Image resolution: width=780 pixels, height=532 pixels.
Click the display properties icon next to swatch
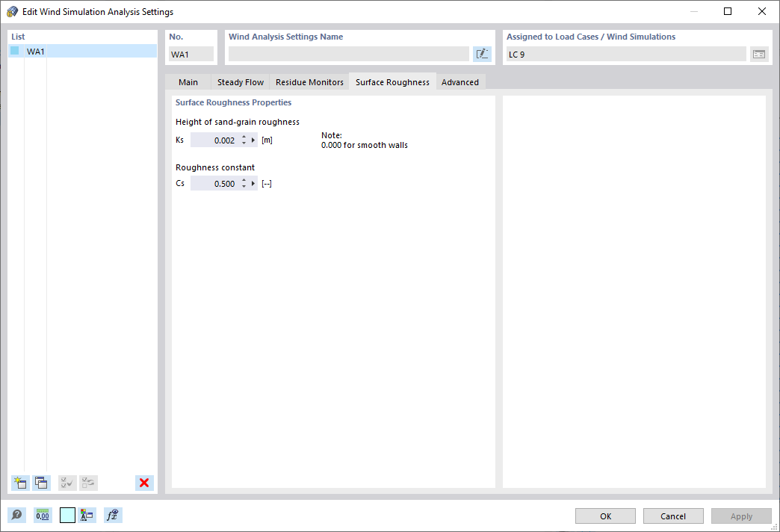coord(87,515)
